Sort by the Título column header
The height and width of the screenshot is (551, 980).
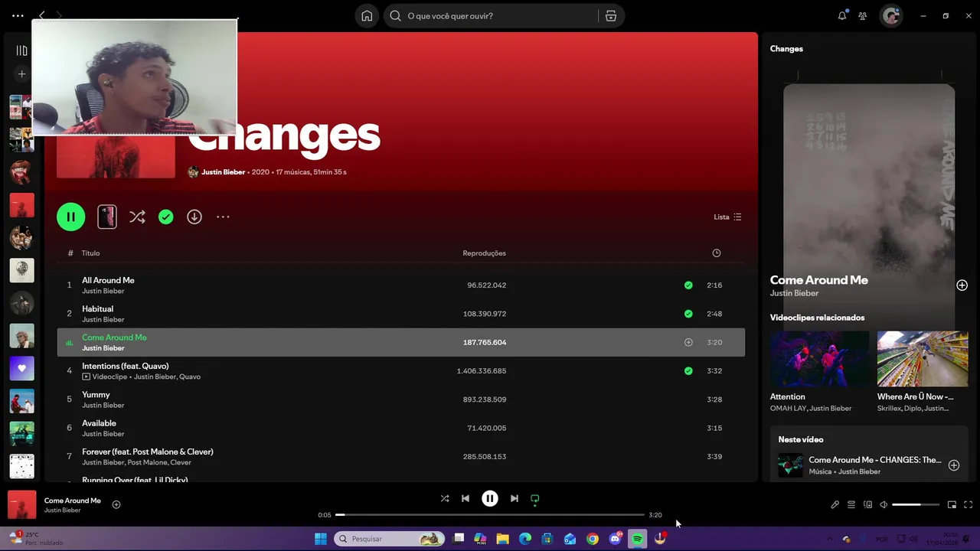click(x=91, y=253)
